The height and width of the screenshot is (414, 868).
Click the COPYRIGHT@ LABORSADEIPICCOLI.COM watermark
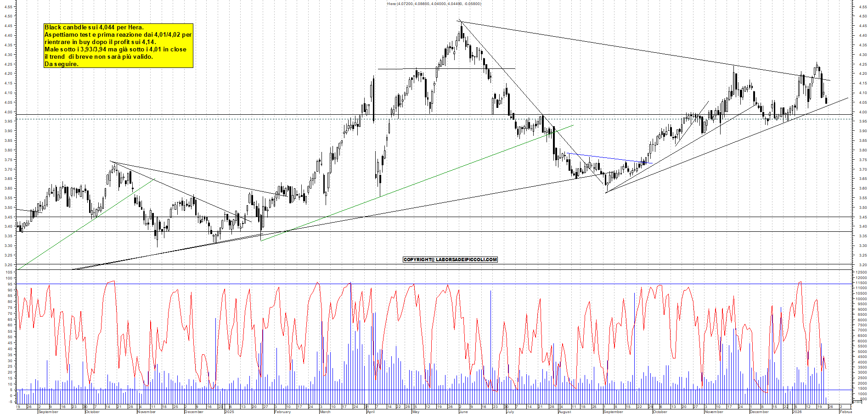point(450,259)
